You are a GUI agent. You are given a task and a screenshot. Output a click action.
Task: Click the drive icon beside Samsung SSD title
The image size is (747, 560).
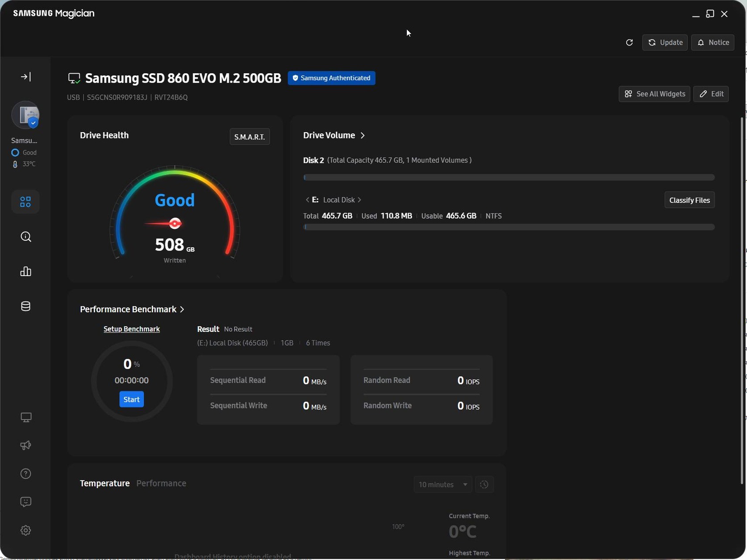click(x=74, y=79)
